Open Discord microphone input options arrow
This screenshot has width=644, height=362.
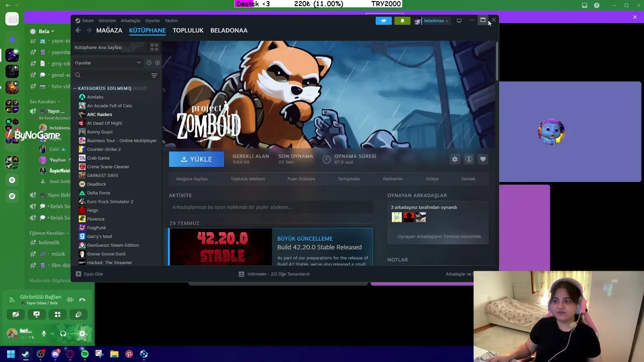pyautogui.click(x=52, y=333)
